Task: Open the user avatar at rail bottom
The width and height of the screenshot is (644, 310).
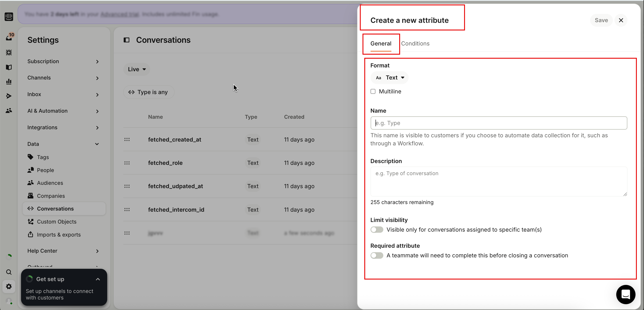Action: 9,301
